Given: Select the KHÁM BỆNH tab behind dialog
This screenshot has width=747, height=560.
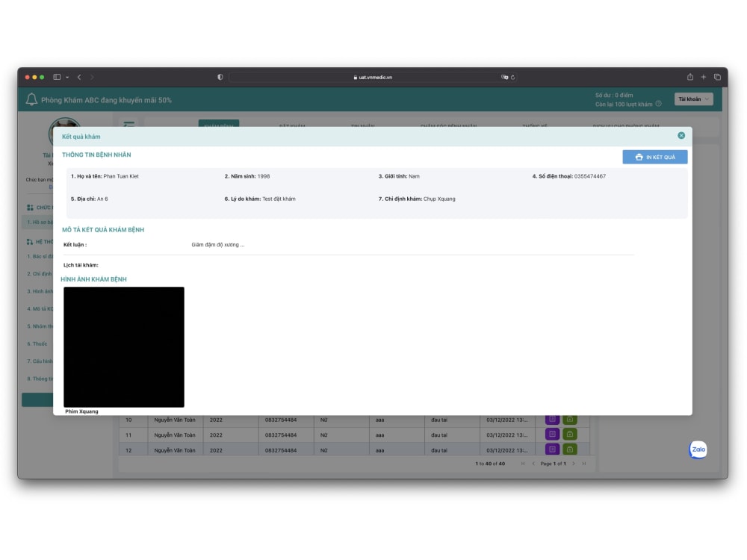Looking at the screenshot, I should (219, 124).
